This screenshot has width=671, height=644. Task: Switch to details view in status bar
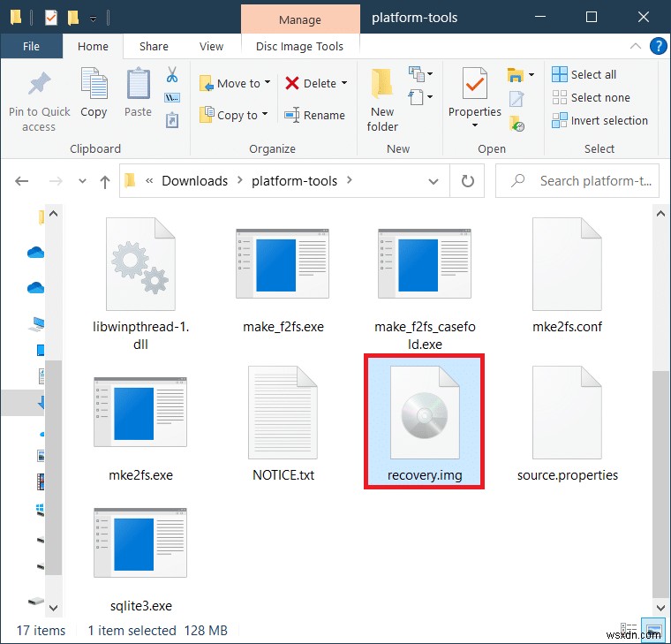629,630
